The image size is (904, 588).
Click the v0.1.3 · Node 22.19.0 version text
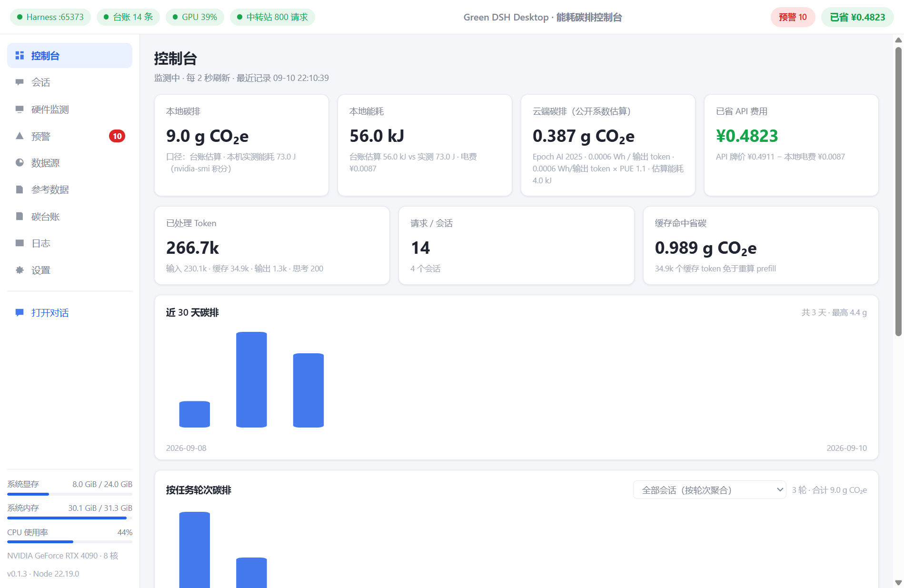(x=43, y=574)
